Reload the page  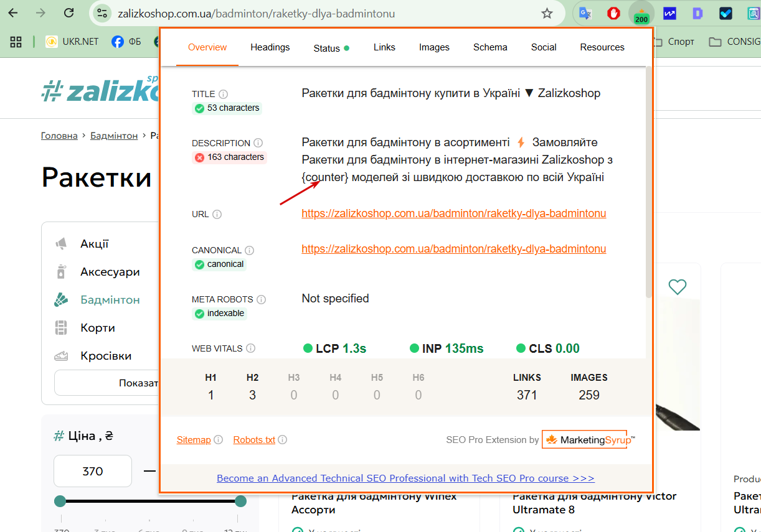point(69,13)
